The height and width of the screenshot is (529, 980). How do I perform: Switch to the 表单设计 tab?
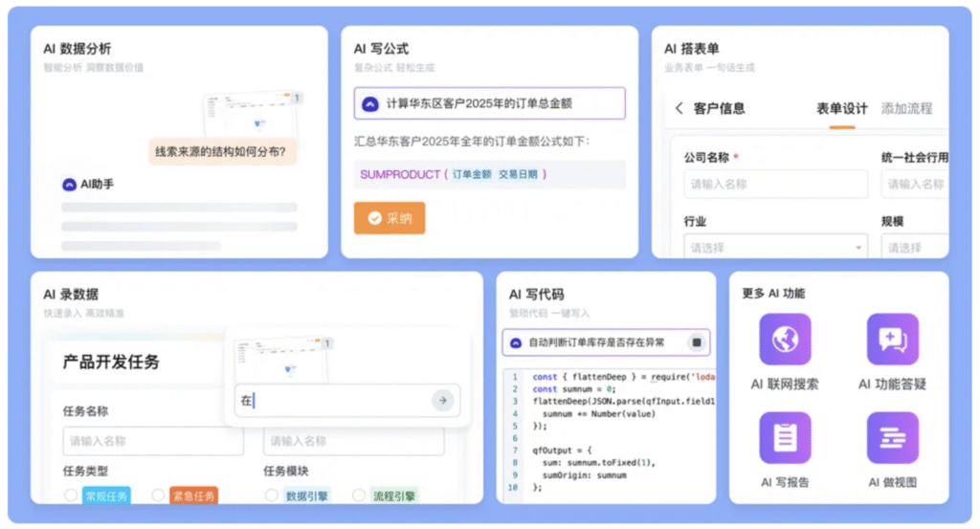(x=841, y=108)
